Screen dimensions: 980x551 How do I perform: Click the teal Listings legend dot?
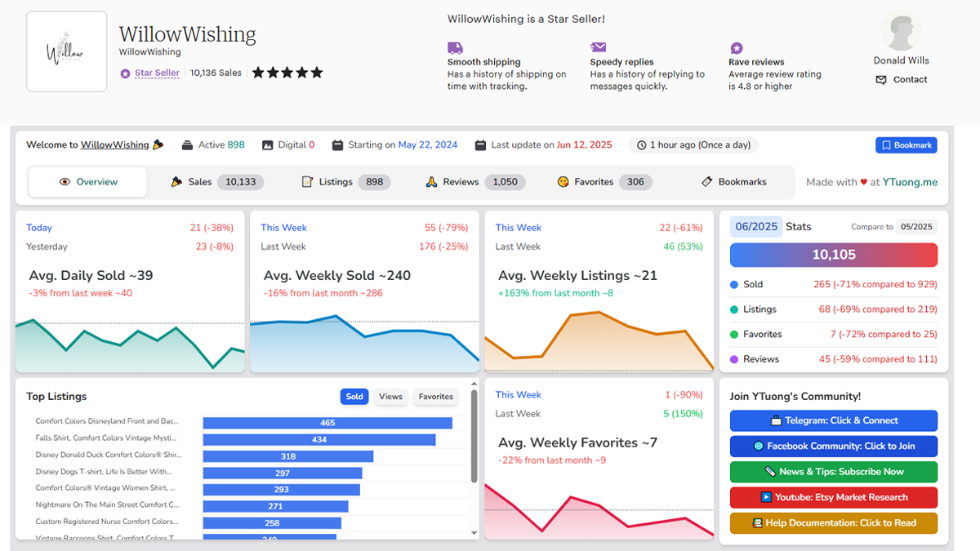734,309
